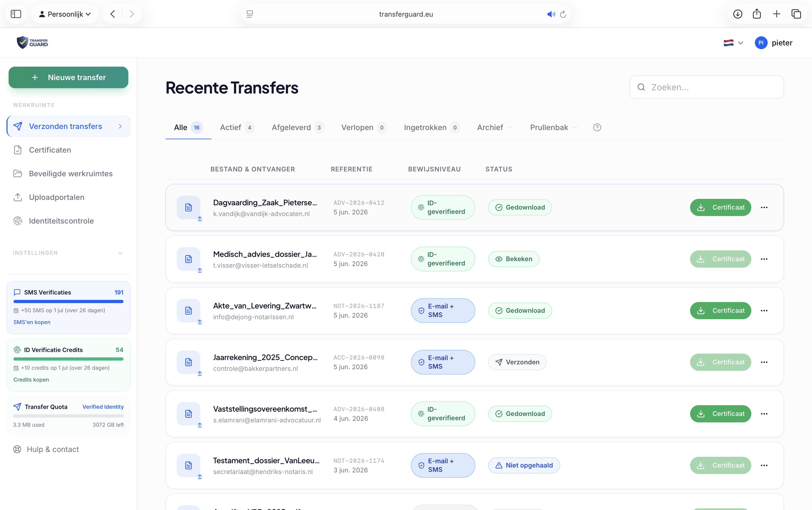Open a new tab with plus icon
The image size is (812, 510).
click(x=777, y=14)
